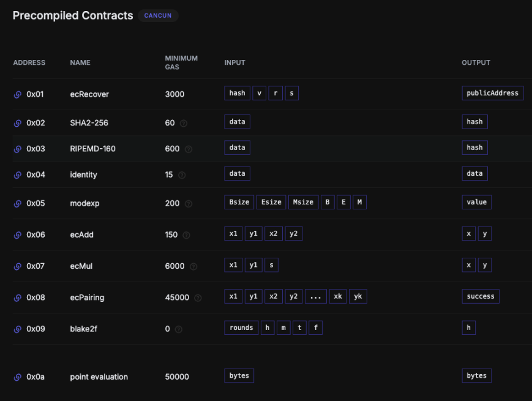Open the gas help icon next to 60

click(184, 124)
